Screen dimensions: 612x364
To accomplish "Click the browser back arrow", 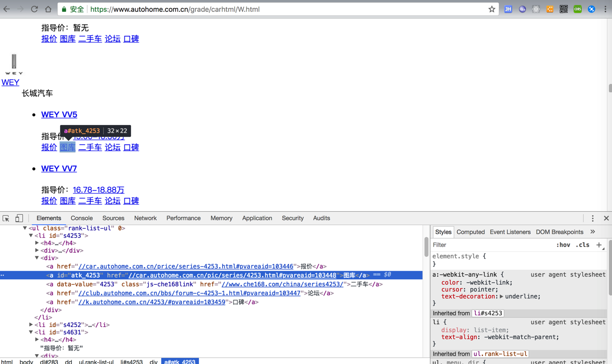I will coord(6,9).
